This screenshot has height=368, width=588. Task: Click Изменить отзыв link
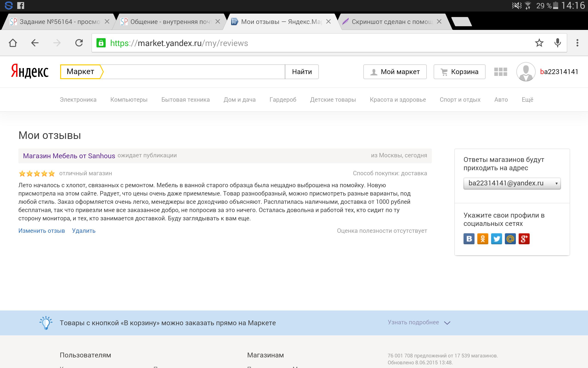click(x=42, y=231)
